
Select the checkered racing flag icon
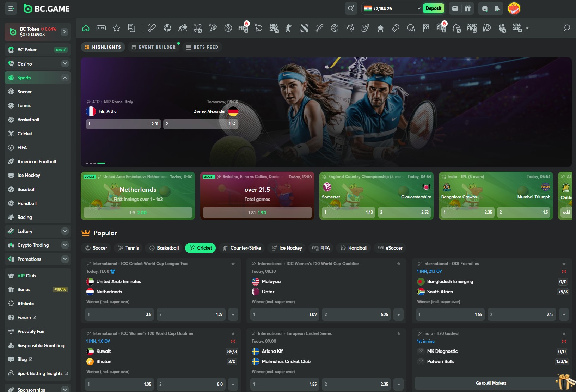click(x=426, y=28)
